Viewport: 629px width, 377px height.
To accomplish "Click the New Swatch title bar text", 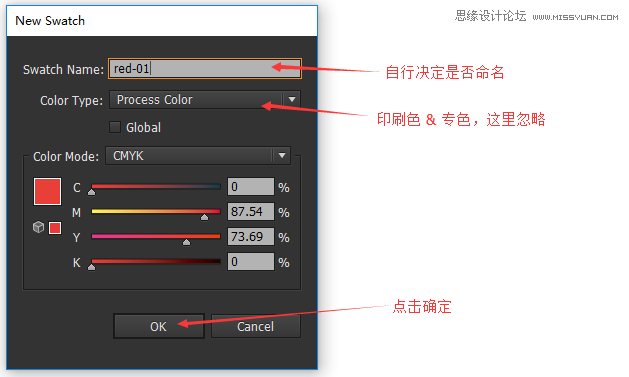I will 50,20.
